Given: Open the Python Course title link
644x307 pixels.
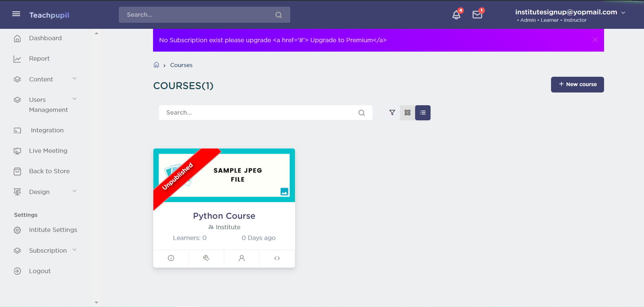Looking at the screenshot, I should point(224,216).
